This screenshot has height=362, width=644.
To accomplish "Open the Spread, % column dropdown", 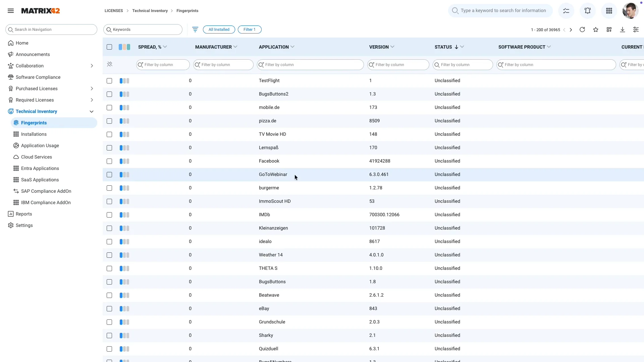I will tap(165, 47).
